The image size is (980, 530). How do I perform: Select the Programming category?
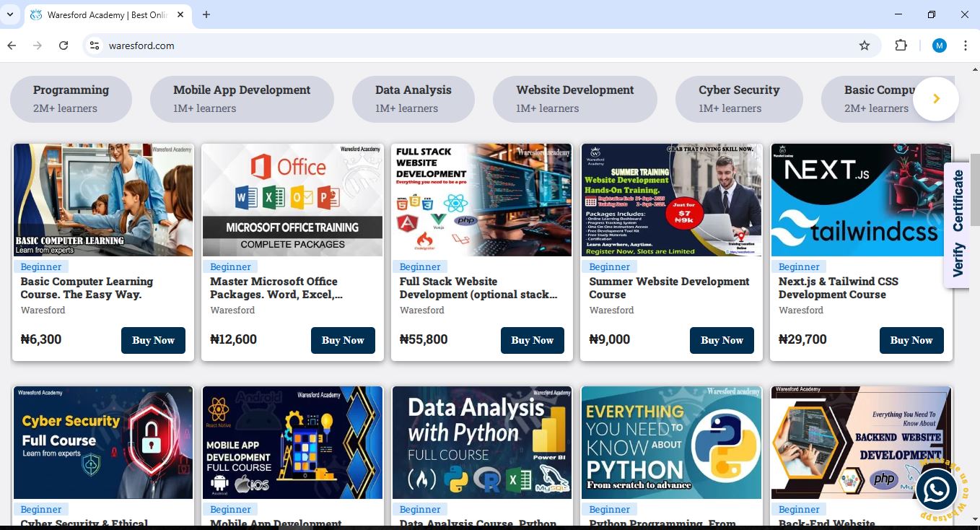pos(71,99)
